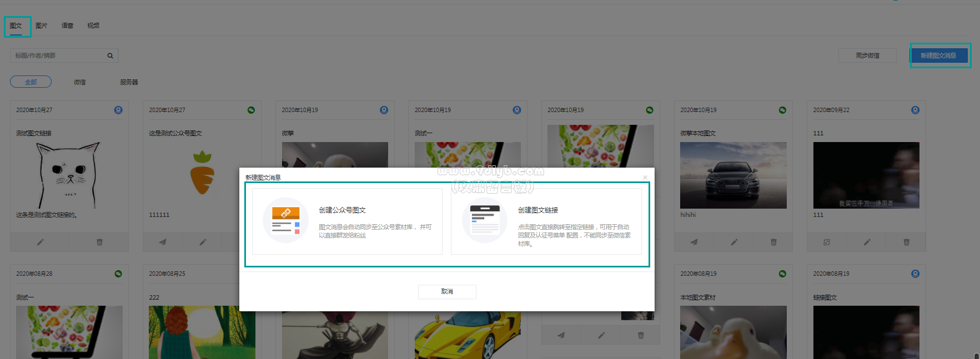Viewport: 980px width, 359px height.
Task: Close the 新建图文消息 dialog with X
Action: 645,178
